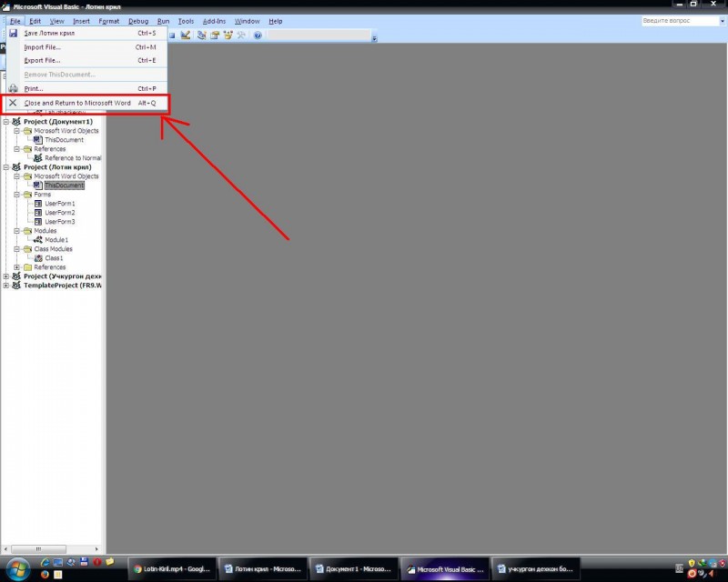Open the Format menu
This screenshot has height=582, width=728.
coord(108,21)
